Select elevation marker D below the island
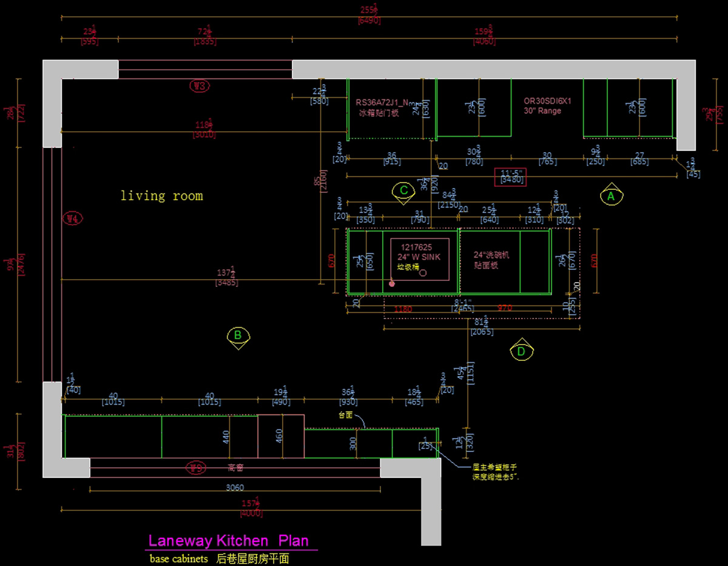 click(521, 351)
